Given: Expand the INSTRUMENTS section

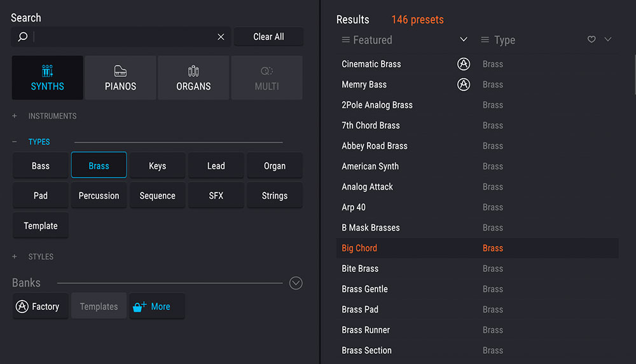Looking at the screenshot, I should pos(15,116).
